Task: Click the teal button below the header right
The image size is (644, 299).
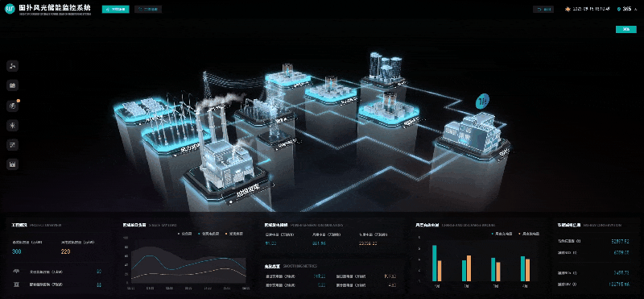Action: click(626, 29)
